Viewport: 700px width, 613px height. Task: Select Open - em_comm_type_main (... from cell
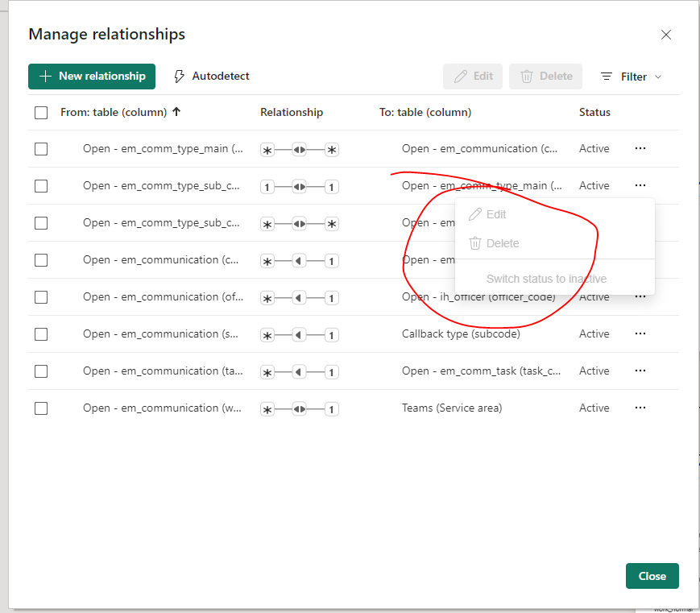coord(163,149)
